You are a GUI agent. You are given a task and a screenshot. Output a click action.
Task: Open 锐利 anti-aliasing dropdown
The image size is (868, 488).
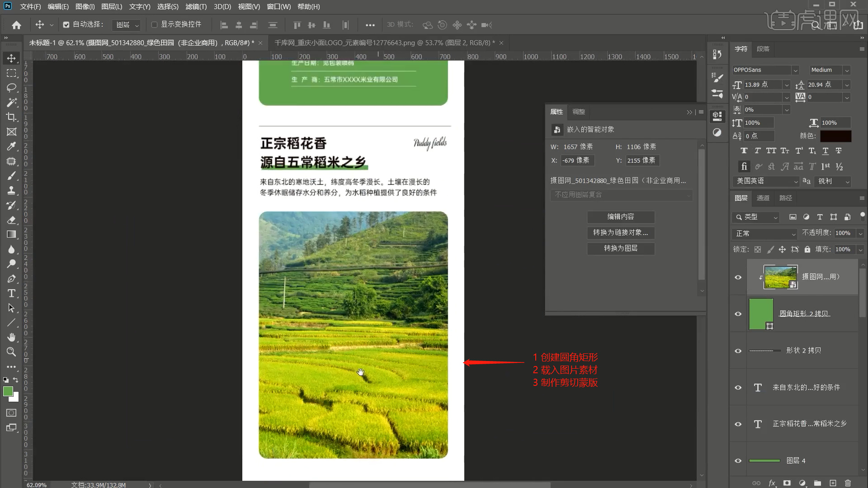point(834,181)
